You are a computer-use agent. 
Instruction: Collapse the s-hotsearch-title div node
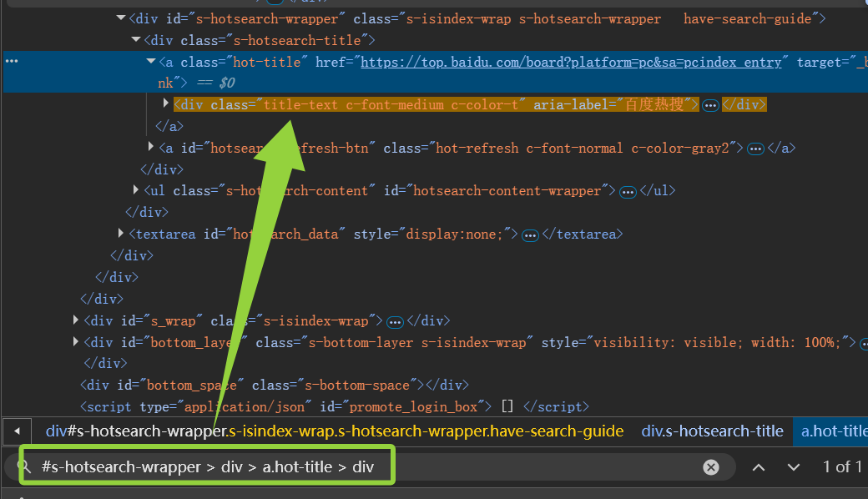tap(135, 39)
